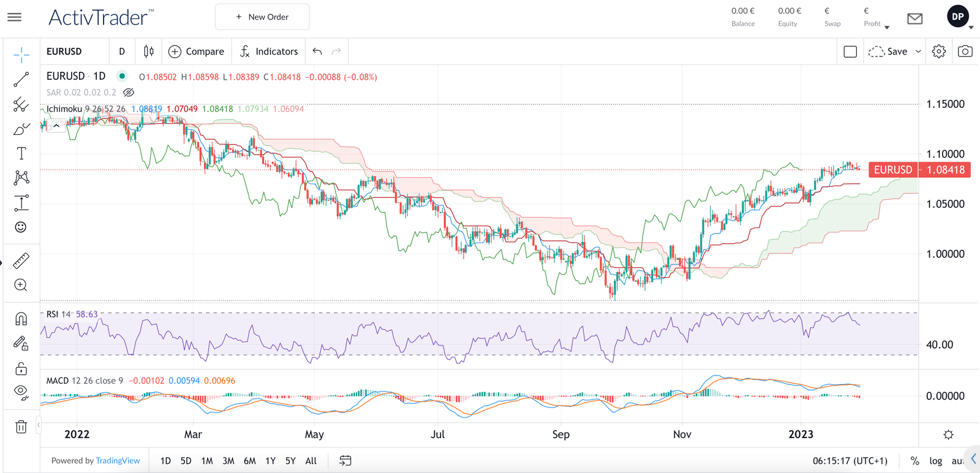
Task: Select the Text annotation tool
Action: (21, 153)
